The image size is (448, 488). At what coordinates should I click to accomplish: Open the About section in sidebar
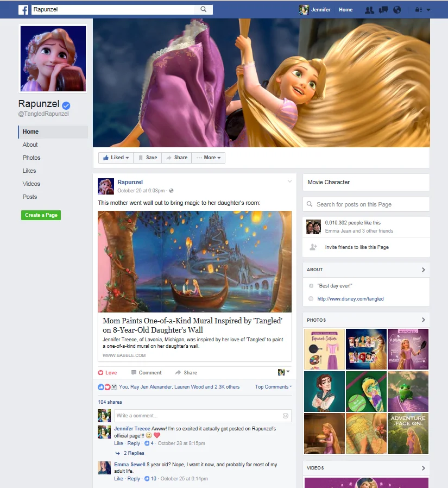click(x=30, y=145)
